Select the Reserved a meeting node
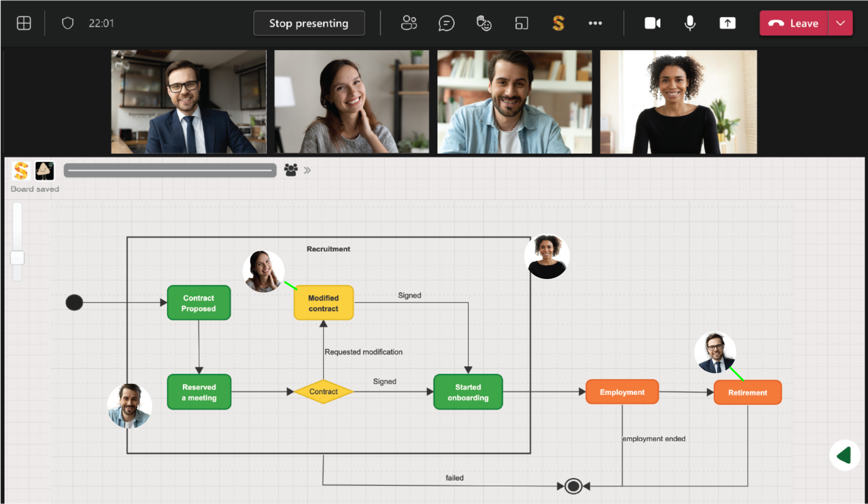This screenshot has width=868, height=504. 199,392
